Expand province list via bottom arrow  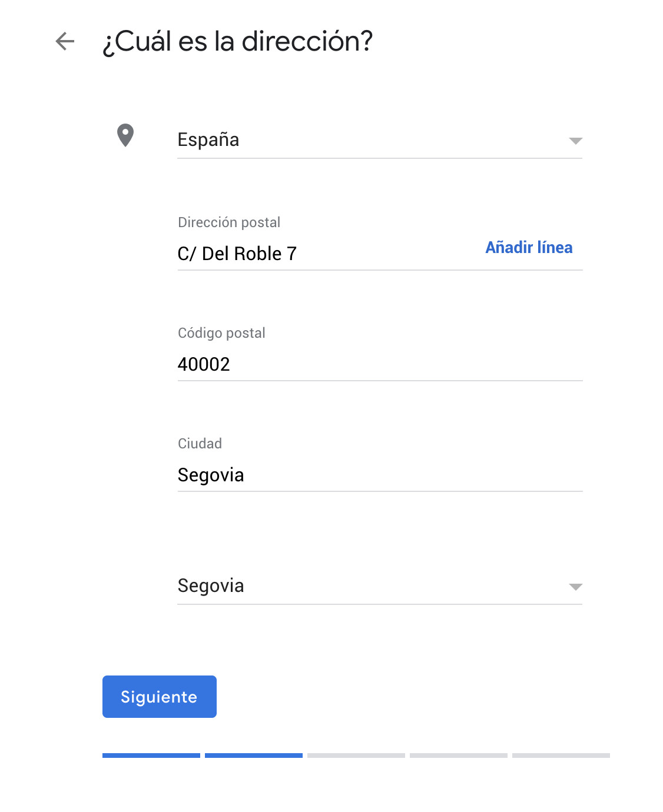coord(576,587)
